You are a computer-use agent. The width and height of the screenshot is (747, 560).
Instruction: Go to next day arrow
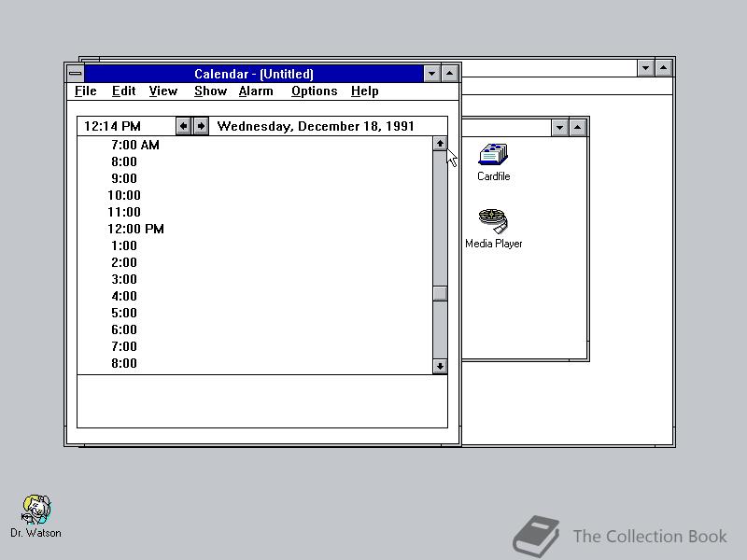(x=201, y=126)
